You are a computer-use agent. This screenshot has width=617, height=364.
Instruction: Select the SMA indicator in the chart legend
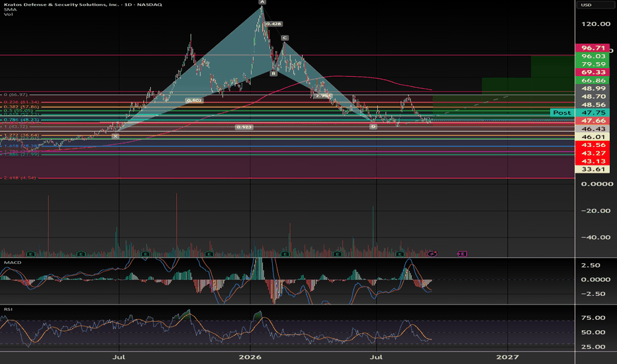click(8, 9)
